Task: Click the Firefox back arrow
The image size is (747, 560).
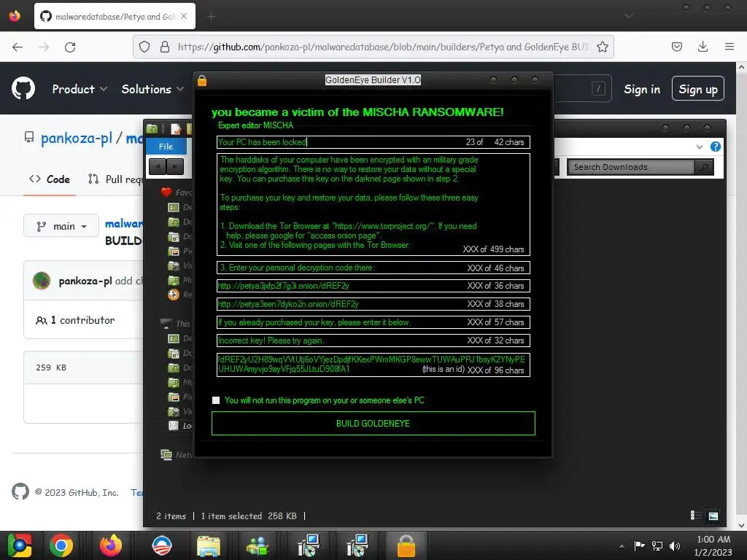Action: point(18,47)
